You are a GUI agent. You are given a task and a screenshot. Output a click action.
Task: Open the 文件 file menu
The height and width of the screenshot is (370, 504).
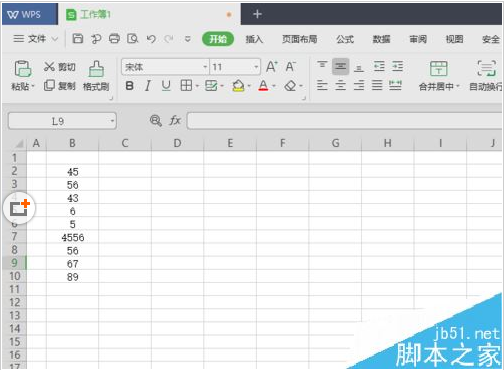35,39
